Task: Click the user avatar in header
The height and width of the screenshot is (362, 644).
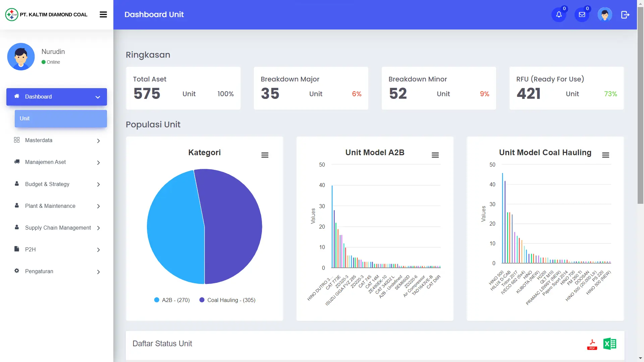Action: click(x=605, y=15)
